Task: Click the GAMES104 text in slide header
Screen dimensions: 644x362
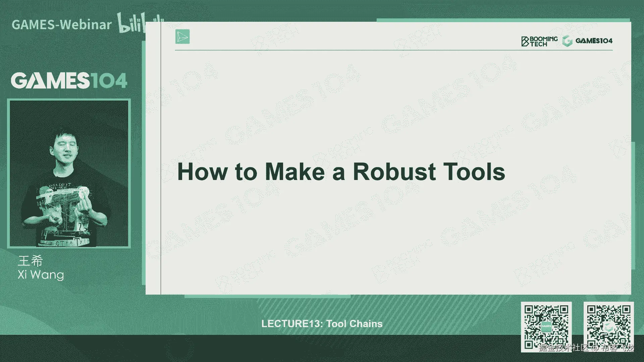Action: point(594,41)
